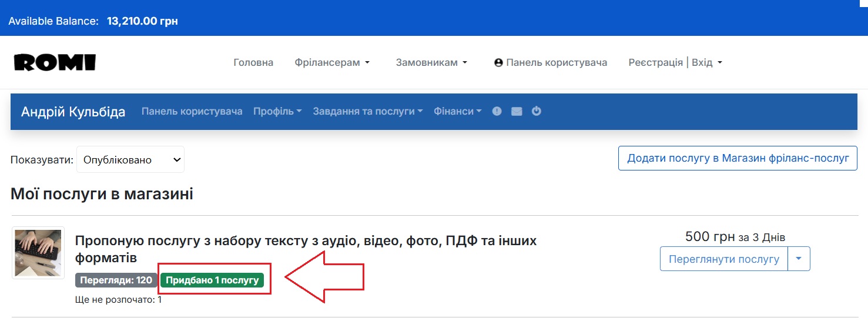Image resolution: width=868 pixels, height=321 pixels.
Task: Expand Завдання та послуги dropdown
Action: pos(368,111)
